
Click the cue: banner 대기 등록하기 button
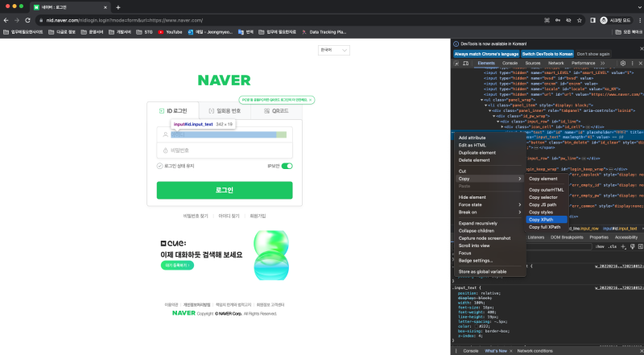pyautogui.click(x=177, y=266)
